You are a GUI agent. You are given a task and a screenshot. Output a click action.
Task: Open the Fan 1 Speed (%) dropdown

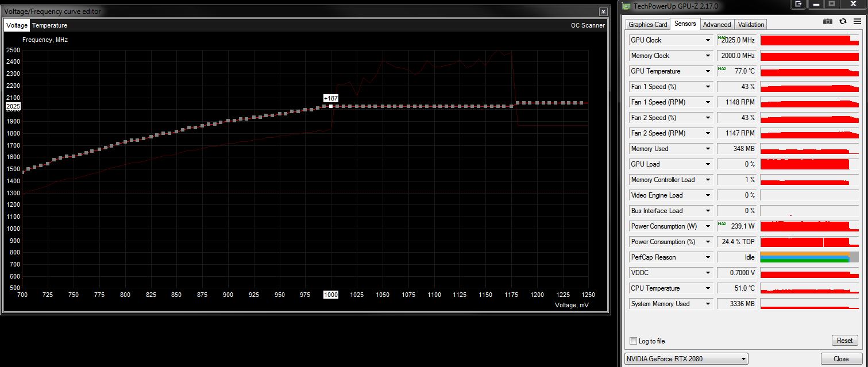[x=708, y=87]
